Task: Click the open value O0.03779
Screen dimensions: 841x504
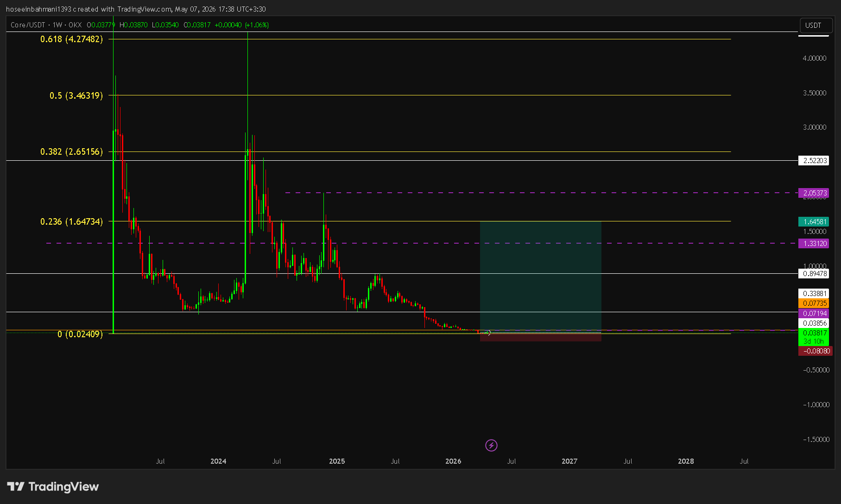Action: point(101,25)
